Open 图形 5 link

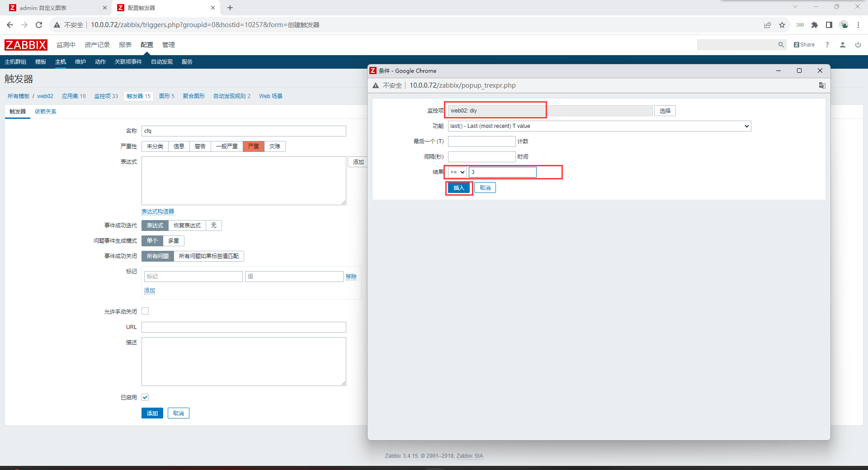pos(167,96)
